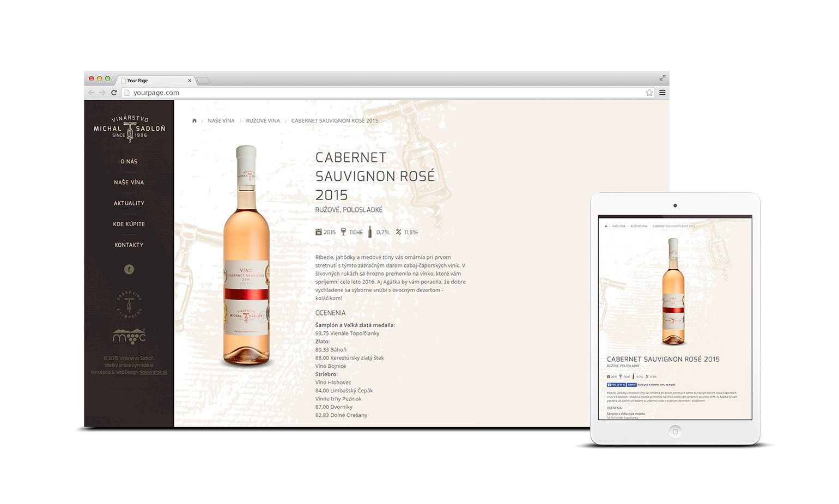Click the tablet wine title heading
The width and height of the screenshot is (839, 504).
[663, 359]
